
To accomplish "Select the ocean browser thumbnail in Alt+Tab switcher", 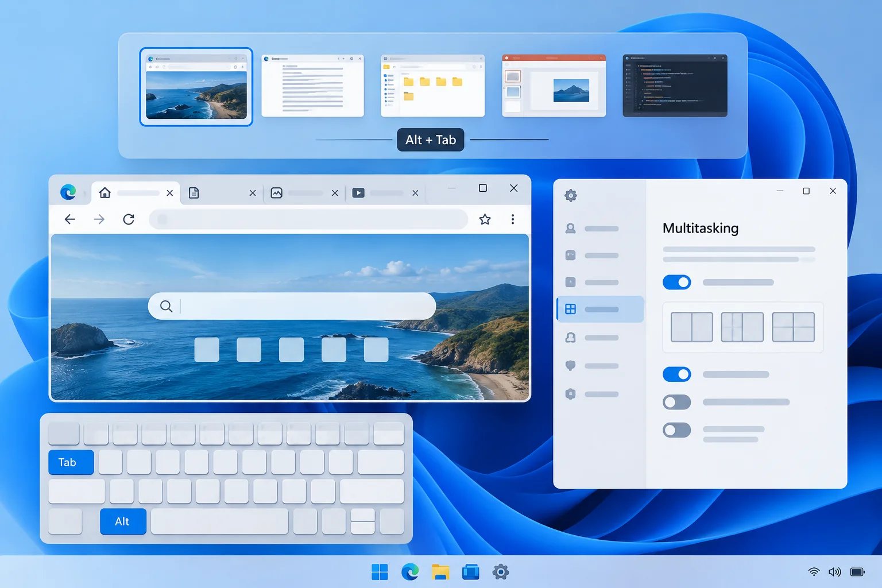I will tap(196, 87).
